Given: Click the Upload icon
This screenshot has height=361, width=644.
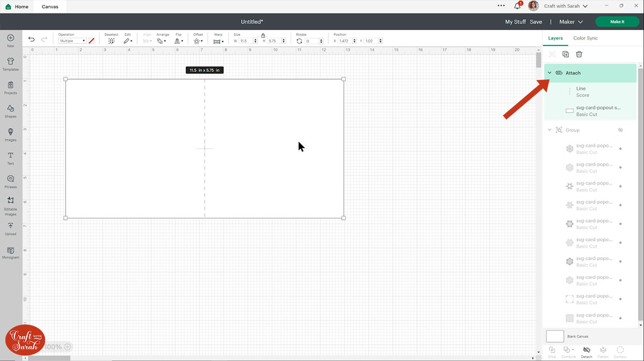Looking at the screenshot, I should (x=10, y=226).
